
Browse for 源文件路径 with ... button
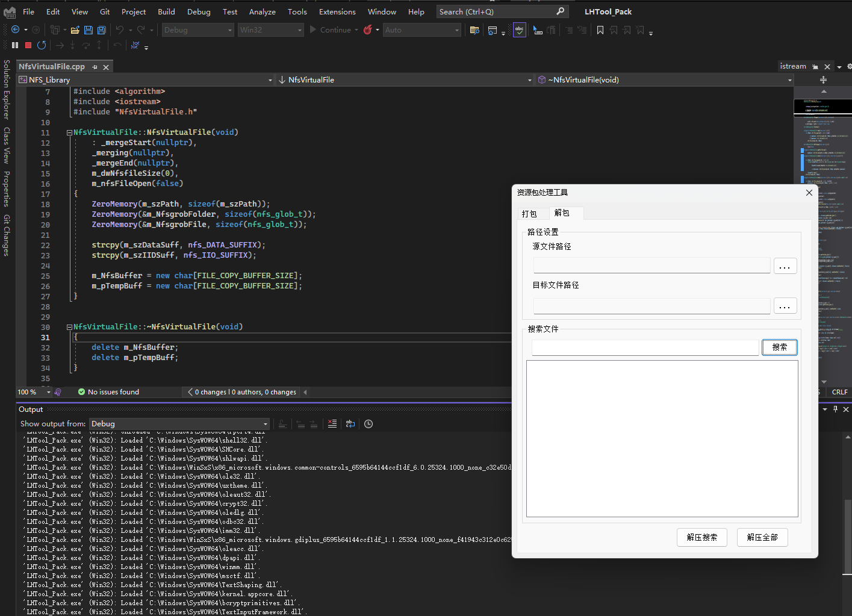pyautogui.click(x=785, y=266)
